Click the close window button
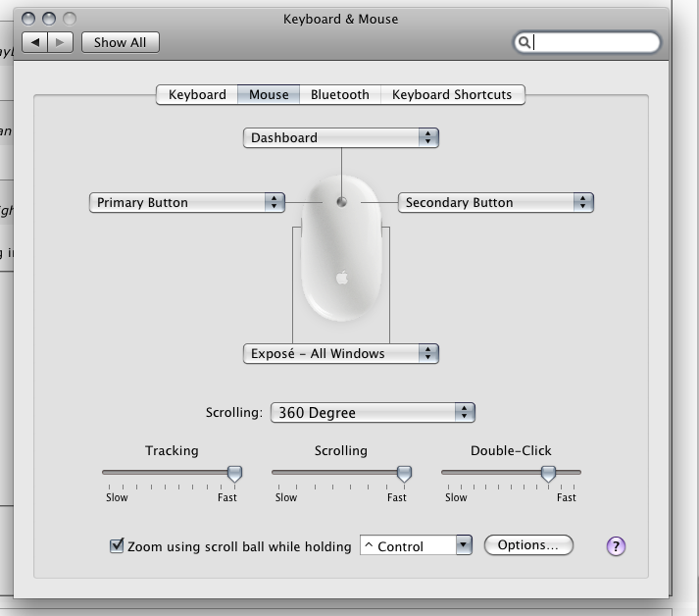Viewport: 699px width, 616px height. tap(28, 19)
